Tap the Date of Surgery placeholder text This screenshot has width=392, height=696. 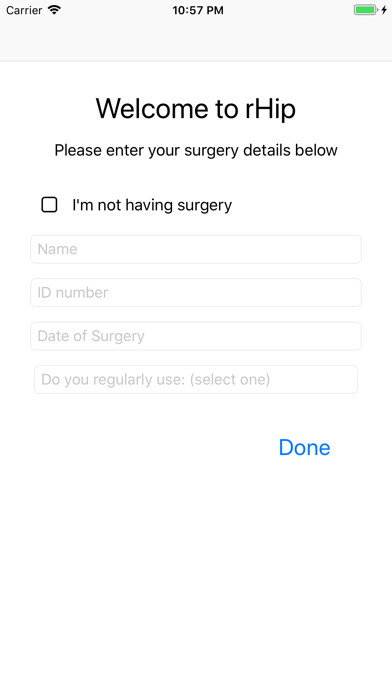(91, 336)
